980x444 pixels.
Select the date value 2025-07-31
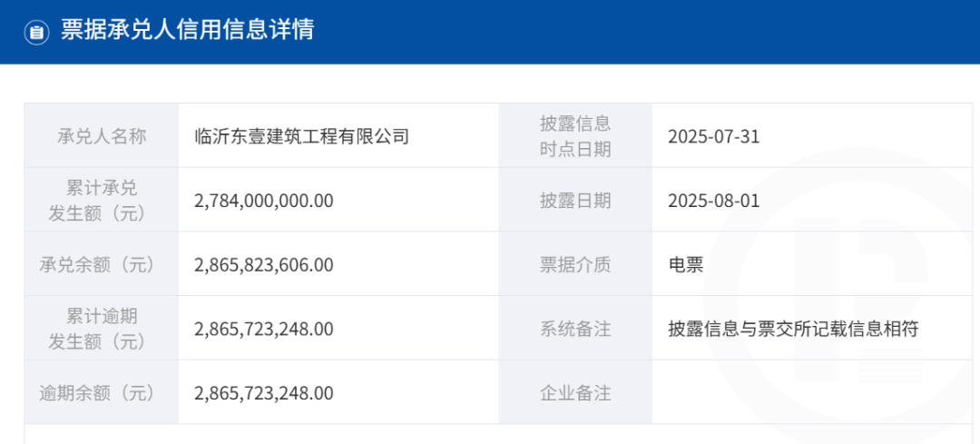(713, 137)
